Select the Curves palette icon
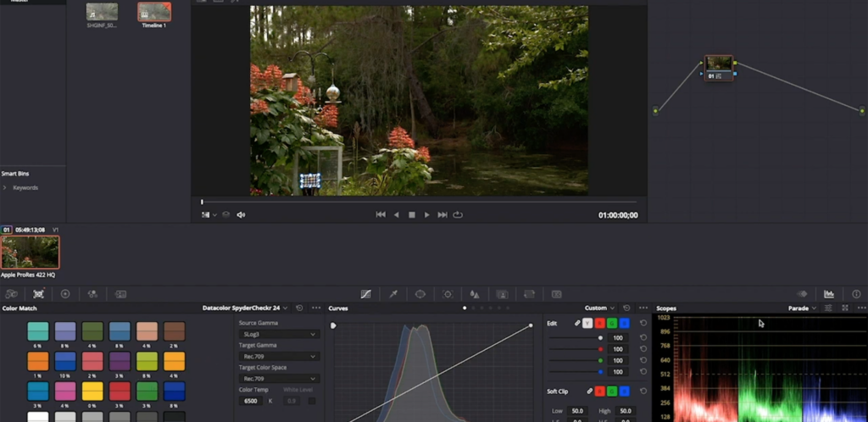The image size is (868, 422). tap(366, 294)
